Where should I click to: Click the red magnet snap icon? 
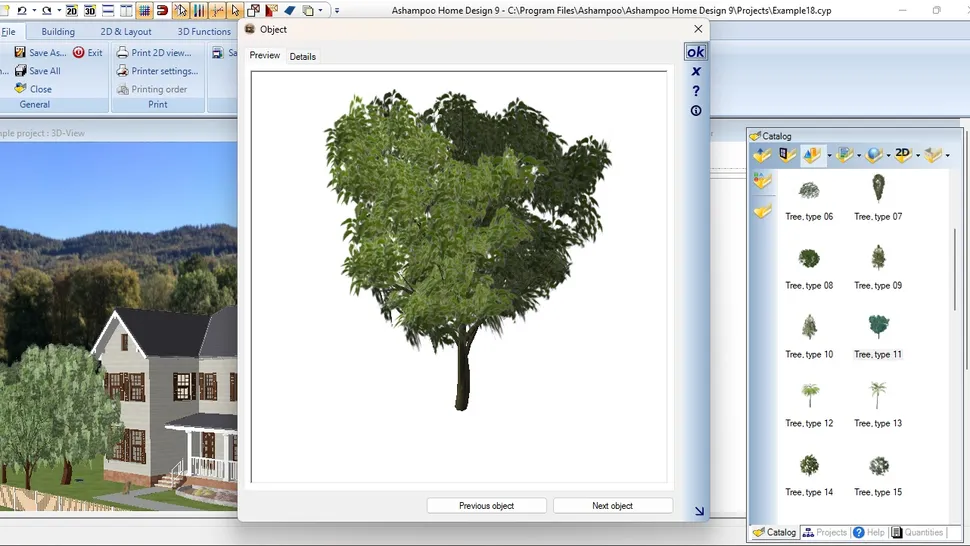tap(162, 11)
